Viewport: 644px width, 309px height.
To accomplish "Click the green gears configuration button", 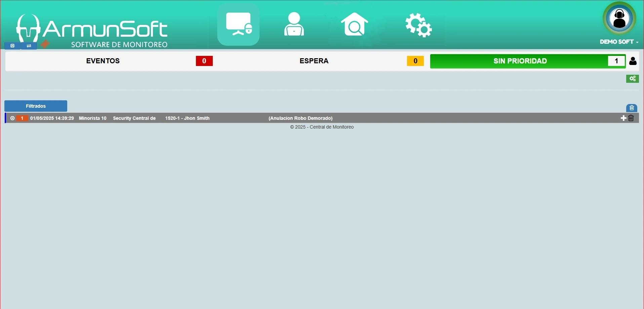I will click(632, 79).
